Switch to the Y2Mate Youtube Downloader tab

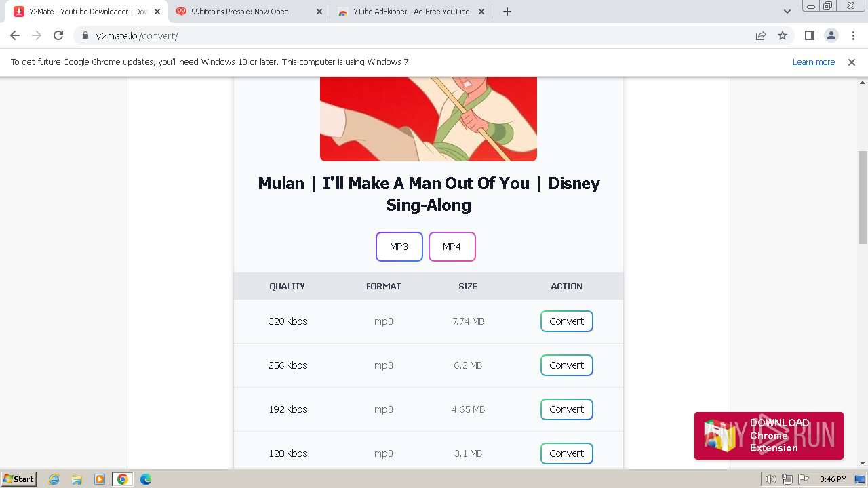pyautogui.click(x=87, y=12)
